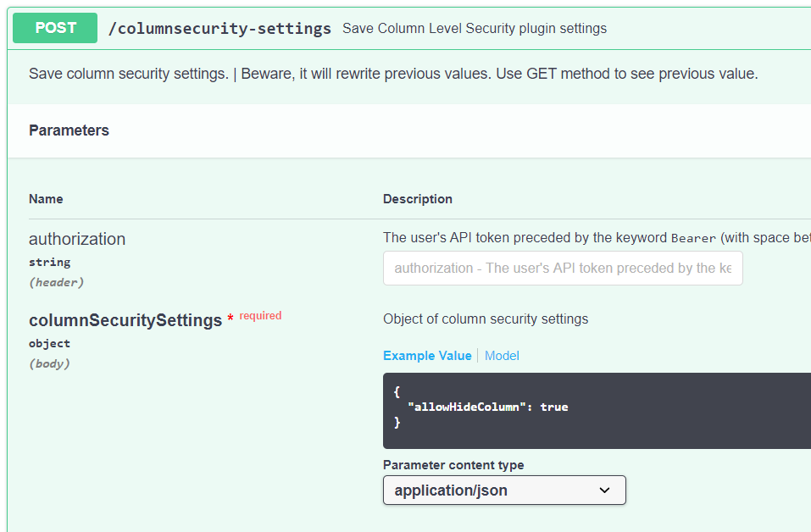The height and width of the screenshot is (532, 811).
Task: Click the authorization header input field
Action: pyautogui.click(x=563, y=268)
